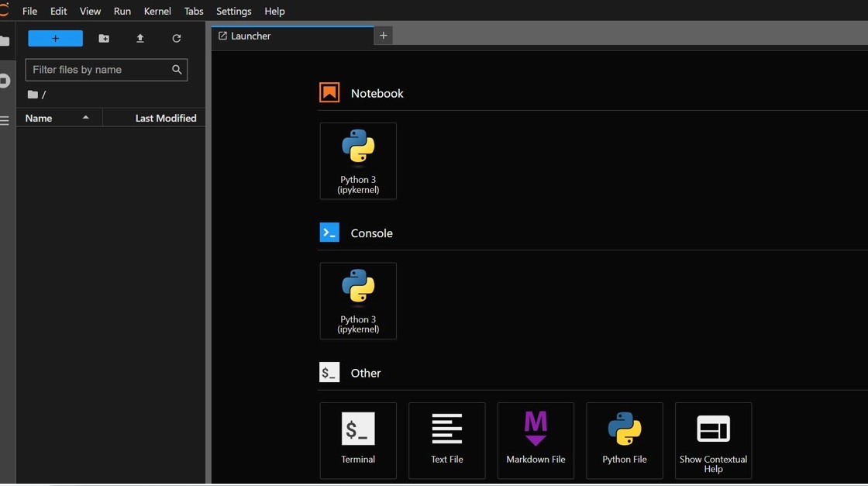Open the View menu
The height and width of the screenshot is (486, 868).
pos(90,11)
